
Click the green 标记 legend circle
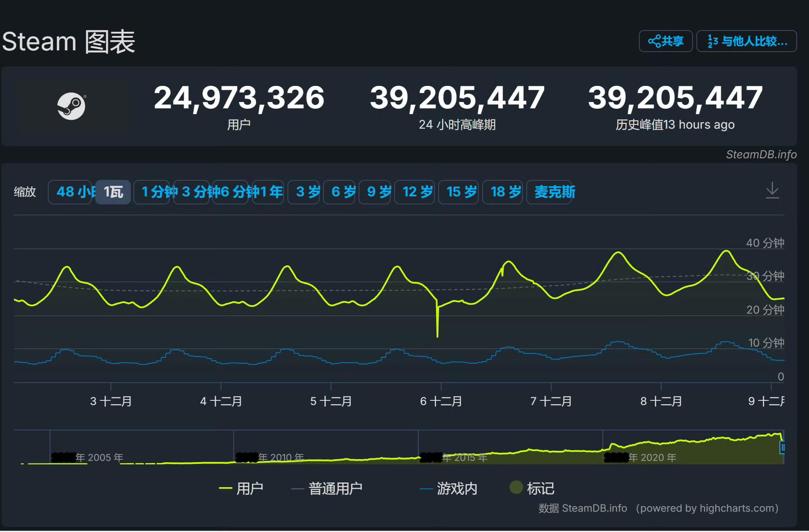[x=516, y=488]
